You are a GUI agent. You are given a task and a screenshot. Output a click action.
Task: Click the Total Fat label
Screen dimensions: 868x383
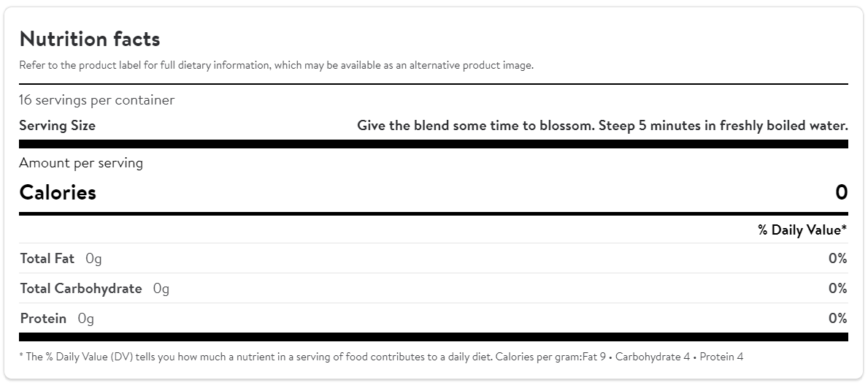pos(47,259)
